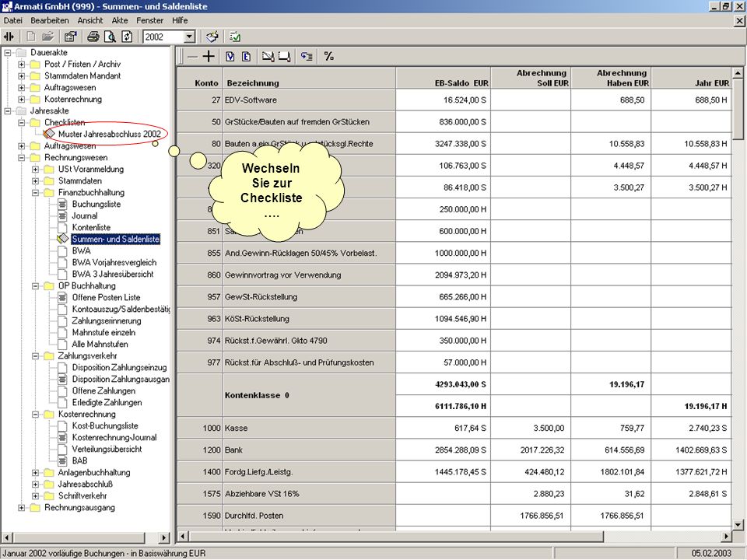Click the open folder toolbar icon
The width and height of the screenshot is (747, 560).
pyautogui.click(x=47, y=37)
